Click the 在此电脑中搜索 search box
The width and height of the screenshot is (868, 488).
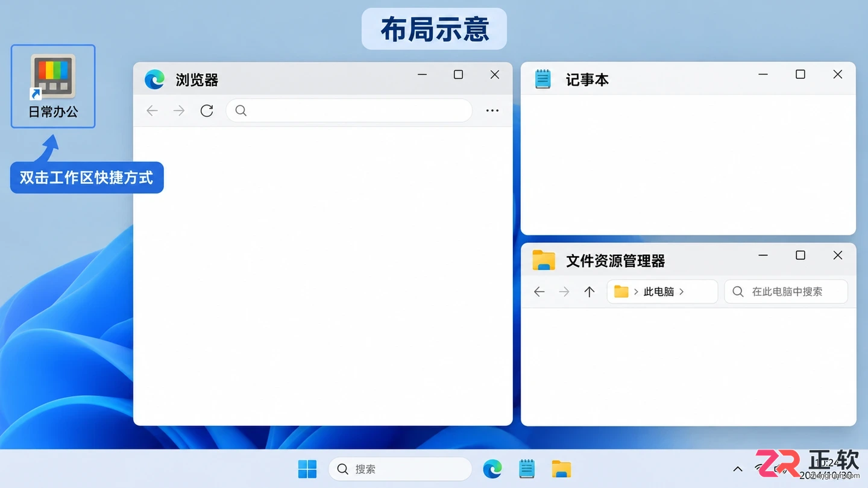(x=786, y=292)
